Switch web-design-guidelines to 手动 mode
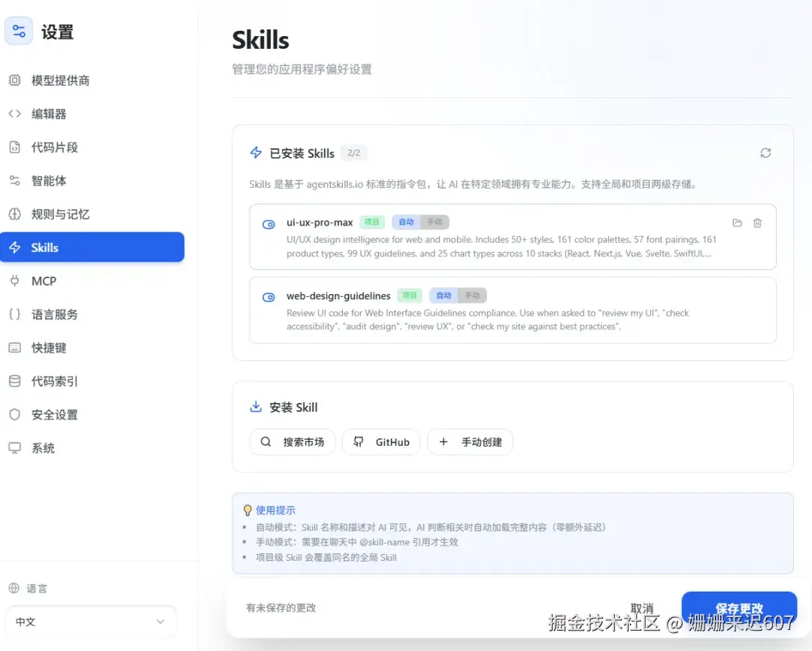This screenshot has width=812, height=651. 474,295
